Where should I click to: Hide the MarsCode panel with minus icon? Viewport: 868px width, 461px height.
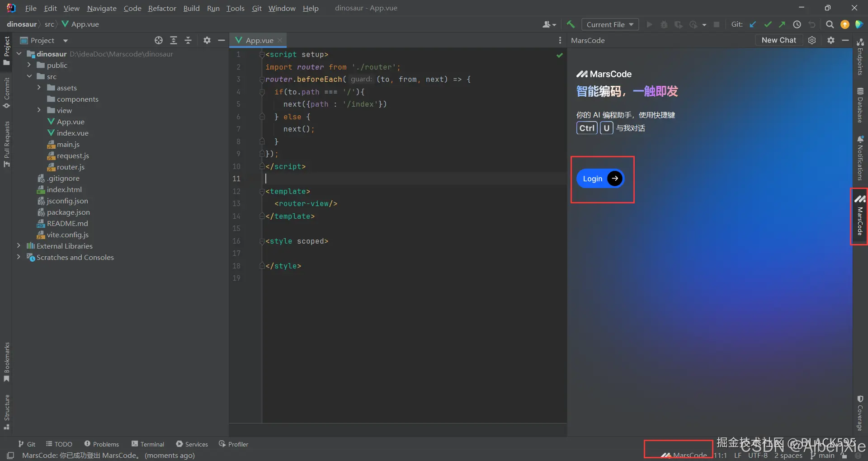845,40
